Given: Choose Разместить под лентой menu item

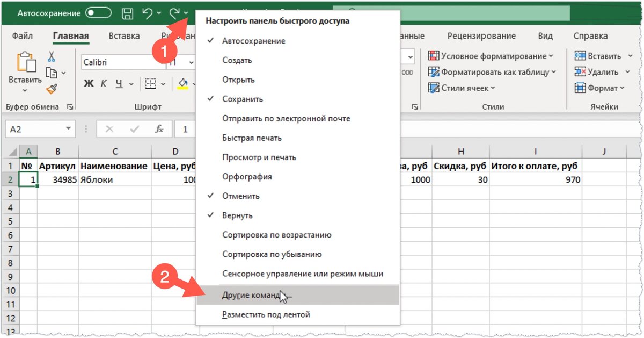Looking at the screenshot, I should [x=298, y=314].
